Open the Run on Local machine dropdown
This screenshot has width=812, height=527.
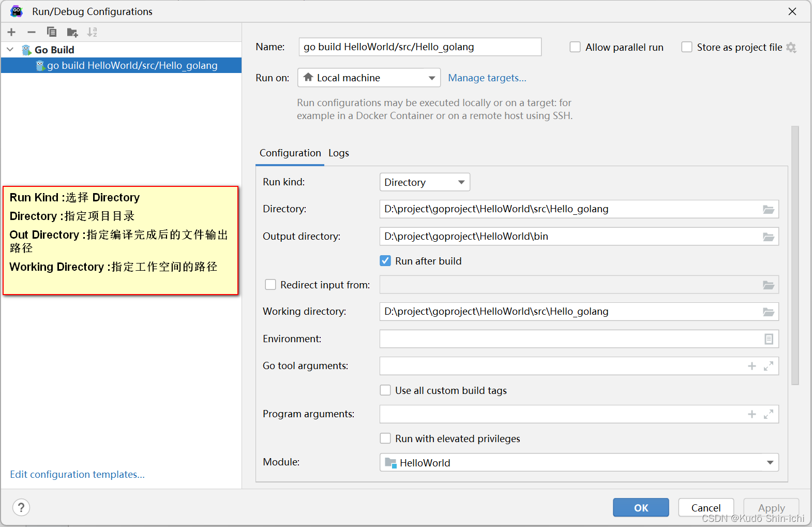(x=369, y=78)
